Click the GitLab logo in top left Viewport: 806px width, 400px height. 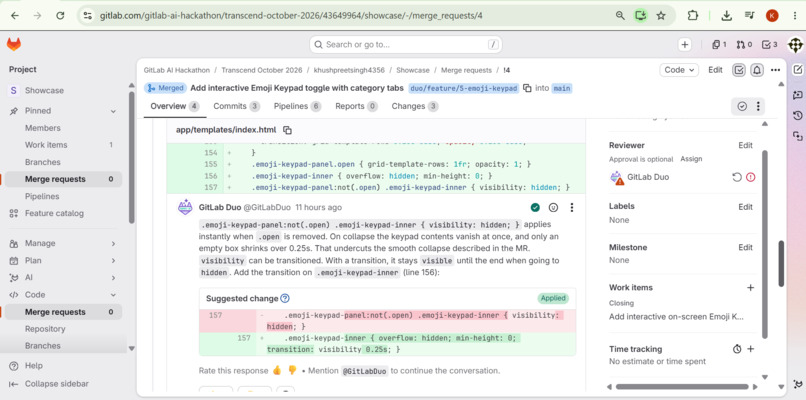(x=14, y=44)
